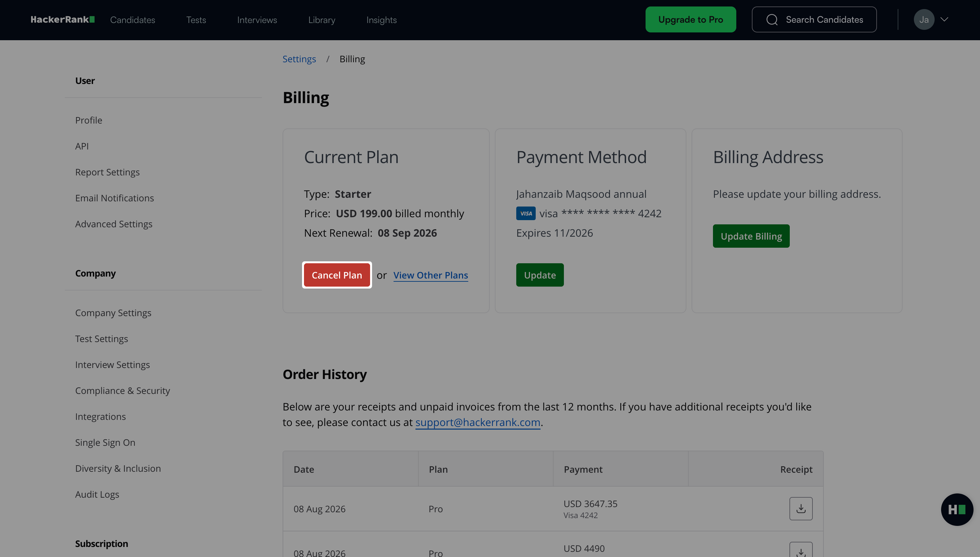
Task: Open Integrations in the sidebar
Action: (x=100, y=417)
